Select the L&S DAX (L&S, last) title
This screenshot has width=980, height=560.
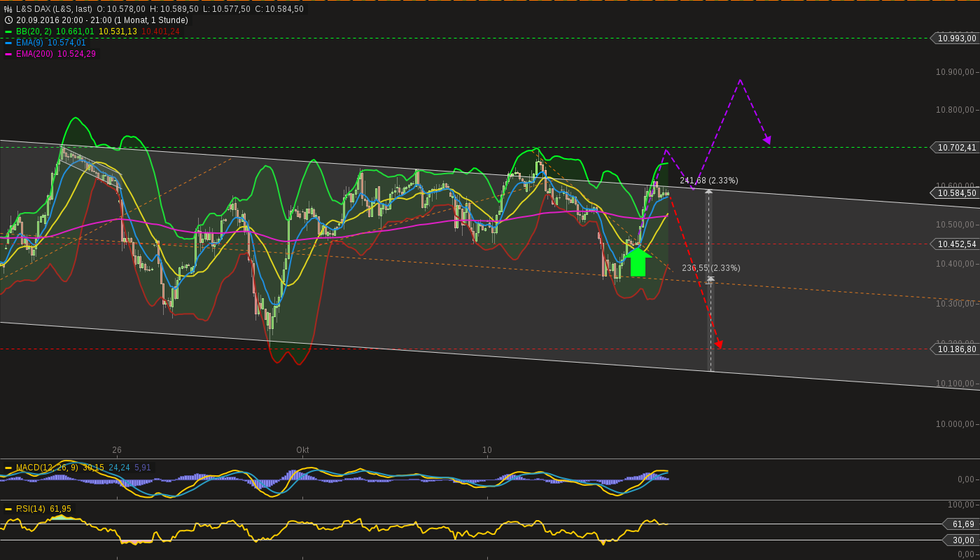[54, 9]
